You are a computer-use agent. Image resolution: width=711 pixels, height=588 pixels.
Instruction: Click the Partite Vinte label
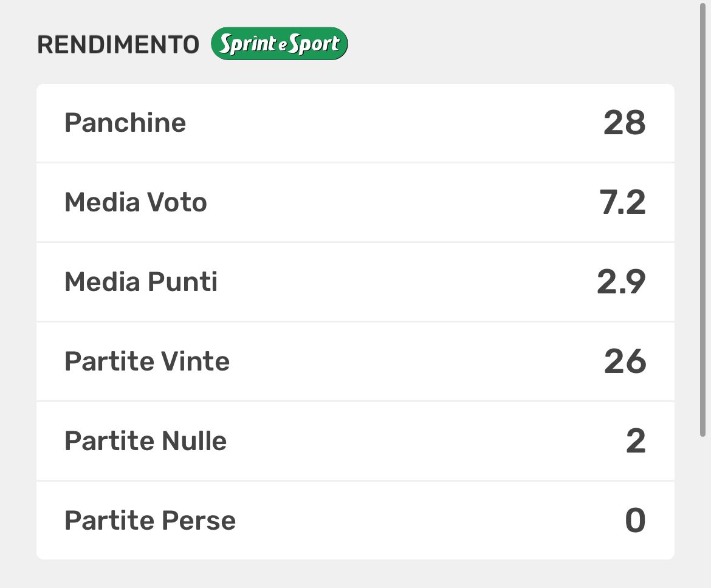pyautogui.click(x=147, y=361)
